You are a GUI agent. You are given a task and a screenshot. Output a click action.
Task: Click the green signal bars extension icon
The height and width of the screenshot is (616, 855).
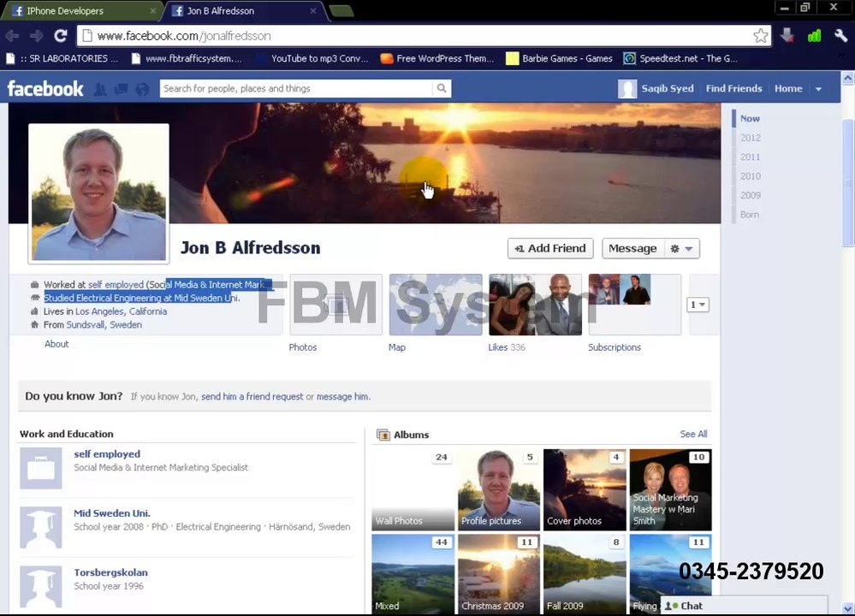pyautogui.click(x=814, y=36)
